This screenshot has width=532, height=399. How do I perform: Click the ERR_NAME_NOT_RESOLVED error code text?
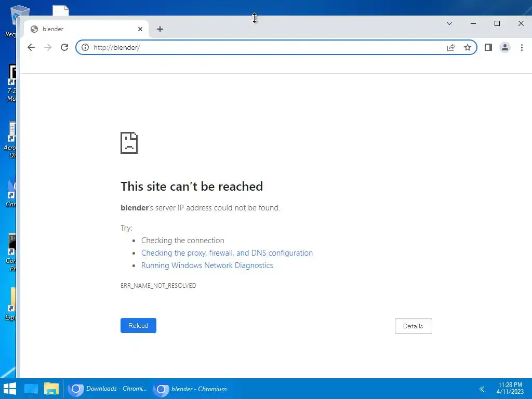point(158,286)
